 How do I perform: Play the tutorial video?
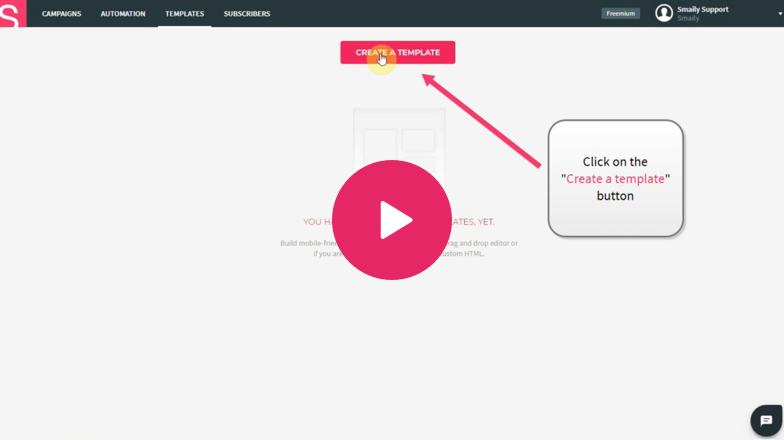[x=391, y=220]
